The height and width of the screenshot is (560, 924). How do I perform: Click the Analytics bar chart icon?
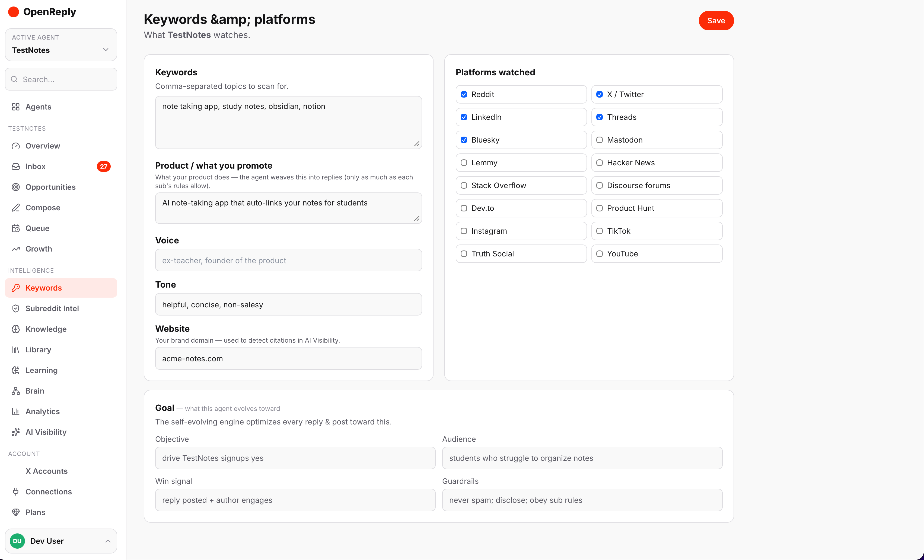tap(16, 411)
